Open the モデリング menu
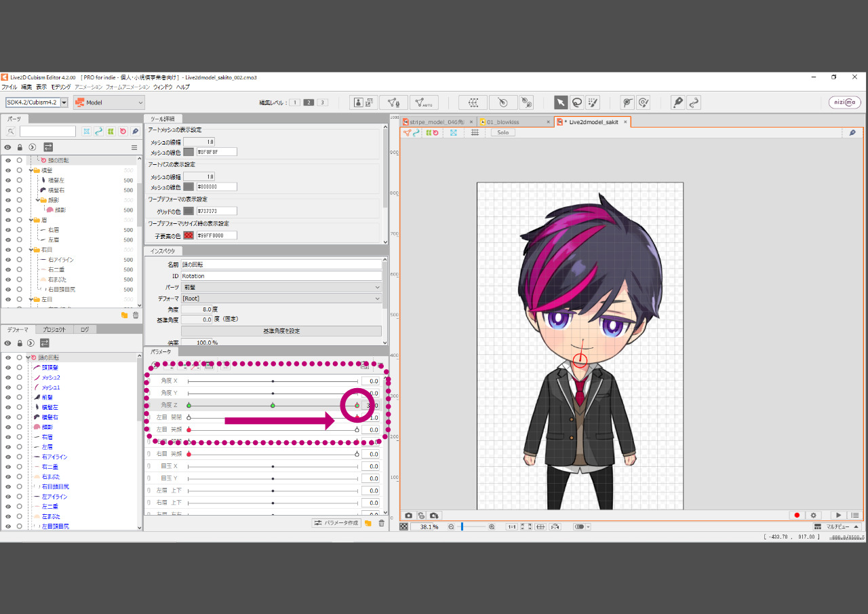The height and width of the screenshot is (614, 868). tap(60, 87)
